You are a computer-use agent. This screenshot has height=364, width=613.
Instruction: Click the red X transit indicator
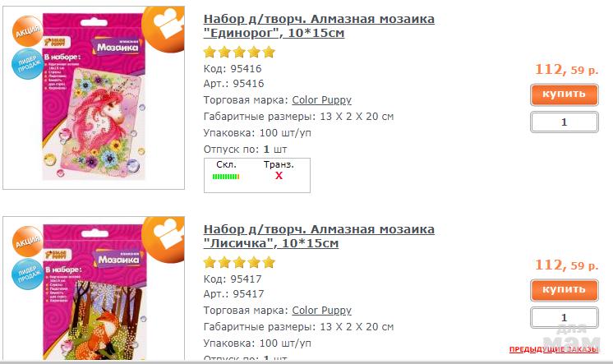coord(279,176)
